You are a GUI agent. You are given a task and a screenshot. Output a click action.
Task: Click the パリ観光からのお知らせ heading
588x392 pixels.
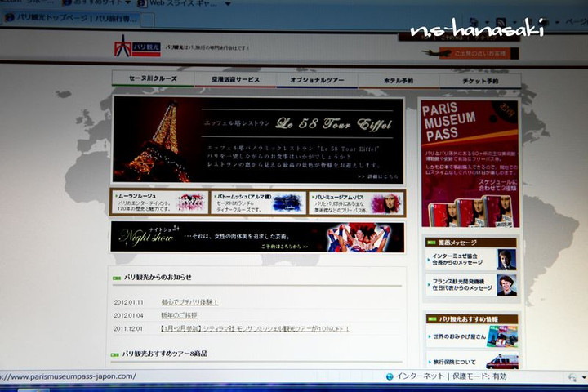coord(158,277)
